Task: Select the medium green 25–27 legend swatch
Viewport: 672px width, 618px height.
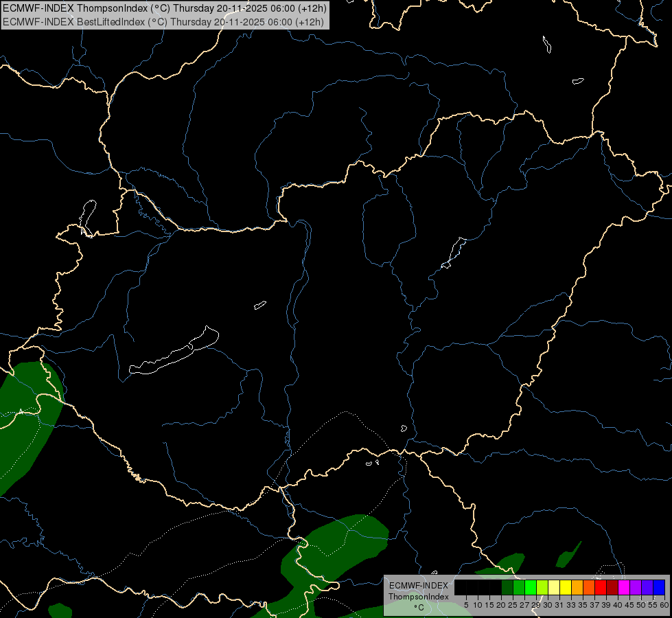Action: (x=519, y=587)
